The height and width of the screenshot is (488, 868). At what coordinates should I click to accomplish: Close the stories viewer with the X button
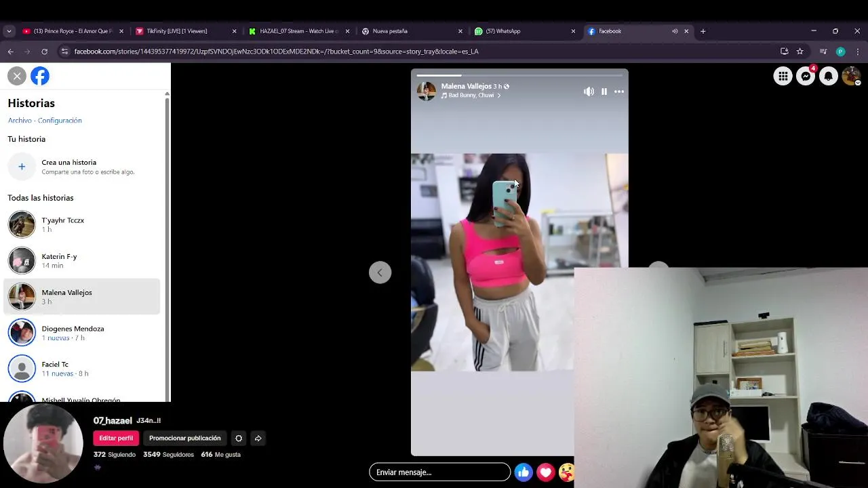tap(17, 76)
